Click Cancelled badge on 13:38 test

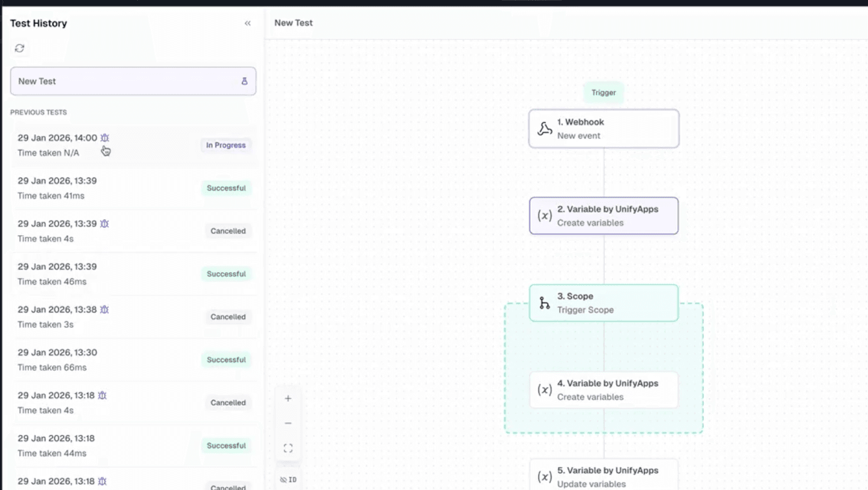point(228,317)
